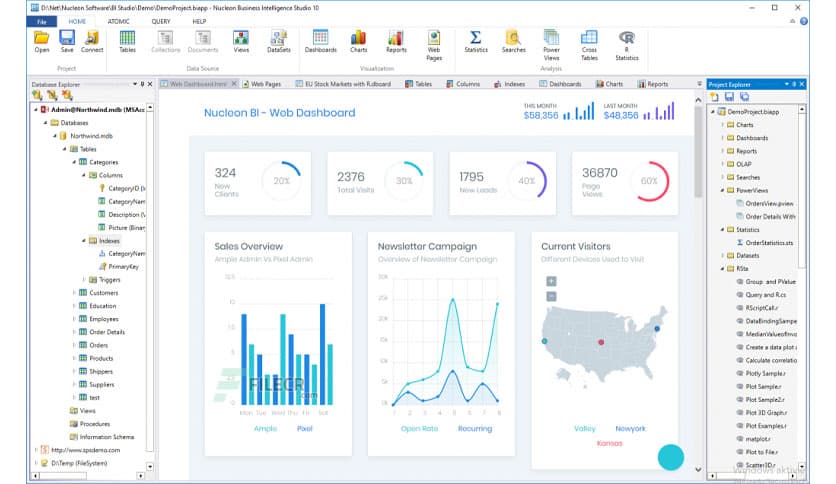Image resolution: width=836 pixels, height=484 pixels.
Task: Click the 40% New Leads progress ring
Action: pyautogui.click(x=527, y=181)
